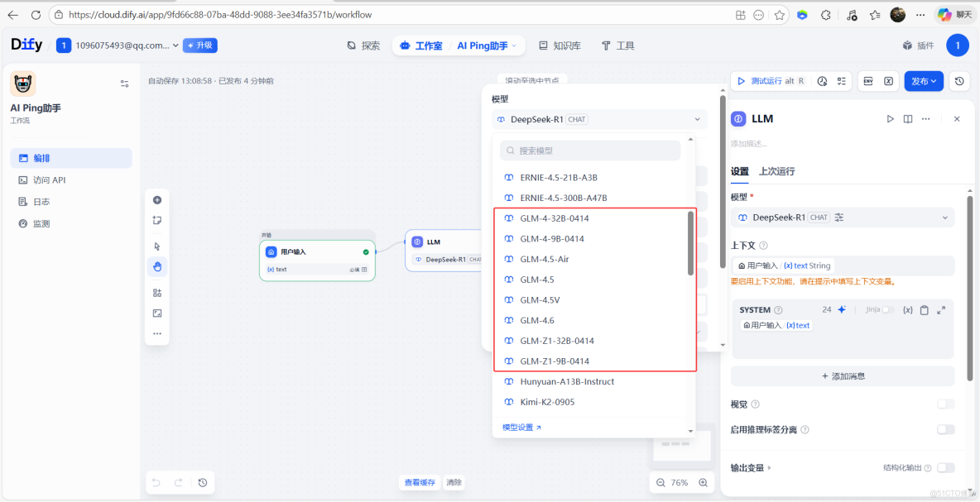Viewport: 980px width, 502px height.
Task: Click the 模型设置 link in model list
Action: click(516, 427)
